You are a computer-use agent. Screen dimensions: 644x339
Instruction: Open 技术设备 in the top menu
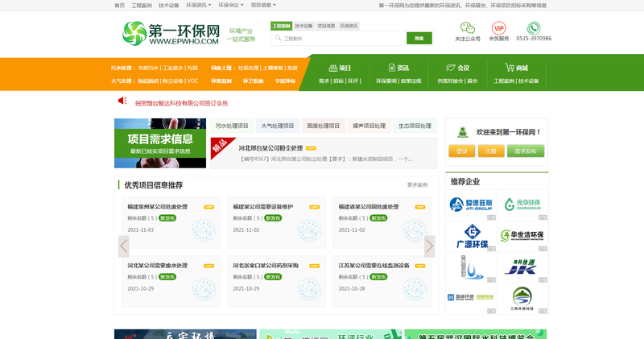pyautogui.click(x=169, y=6)
